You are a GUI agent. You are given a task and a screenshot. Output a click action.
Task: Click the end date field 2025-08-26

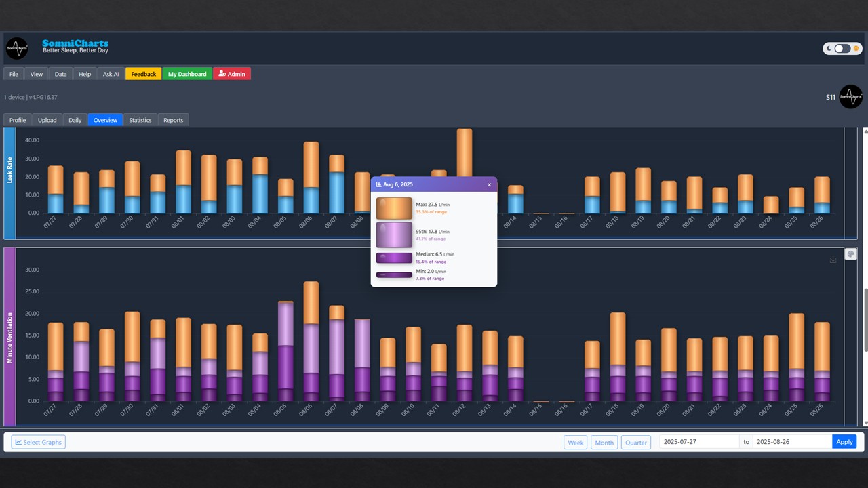pyautogui.click(x=792, y=442)
